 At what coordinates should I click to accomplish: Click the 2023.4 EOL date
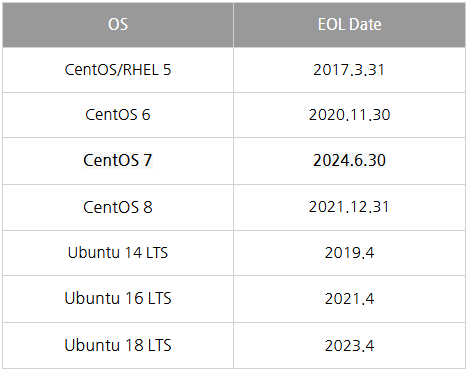point(349,345)
